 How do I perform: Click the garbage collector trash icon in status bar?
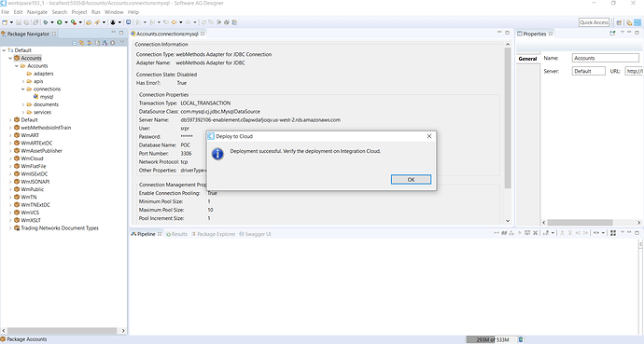click(x=521, y=339)
